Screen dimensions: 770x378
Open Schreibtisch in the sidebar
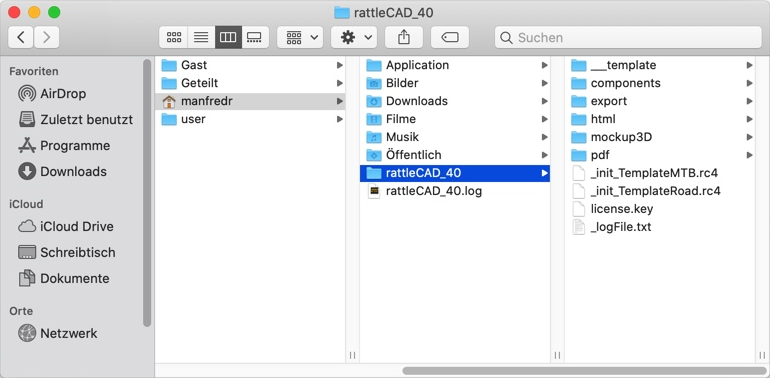click(x=67, y=252)
